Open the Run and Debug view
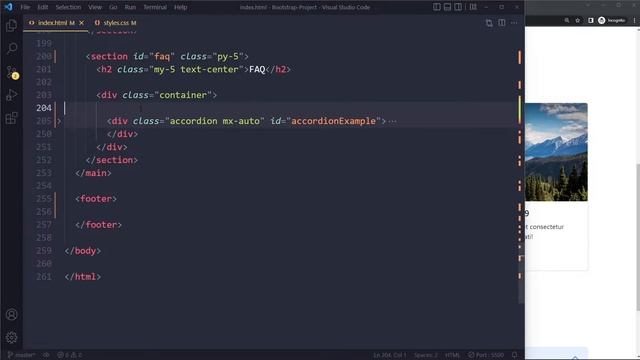 (x=11, y=95)
